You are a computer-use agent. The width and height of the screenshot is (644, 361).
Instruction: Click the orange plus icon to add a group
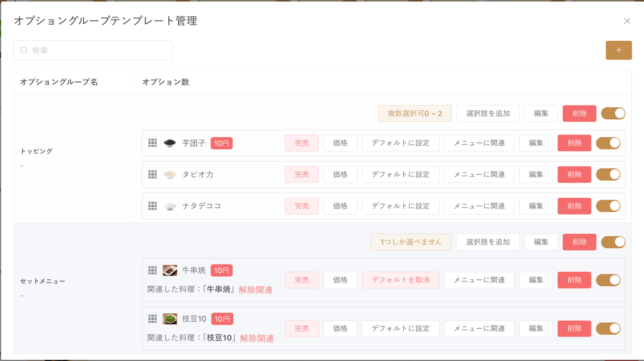618,50
